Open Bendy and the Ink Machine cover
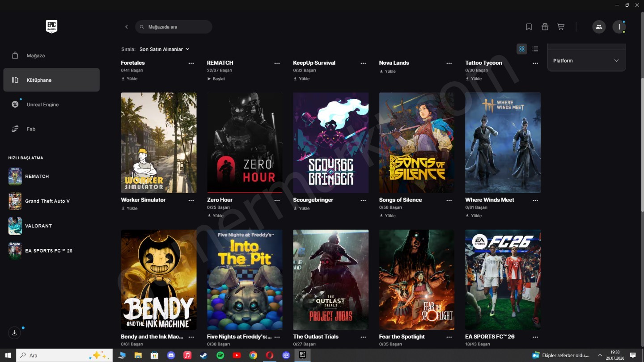The image size is (644, 362). coord(159,280)
